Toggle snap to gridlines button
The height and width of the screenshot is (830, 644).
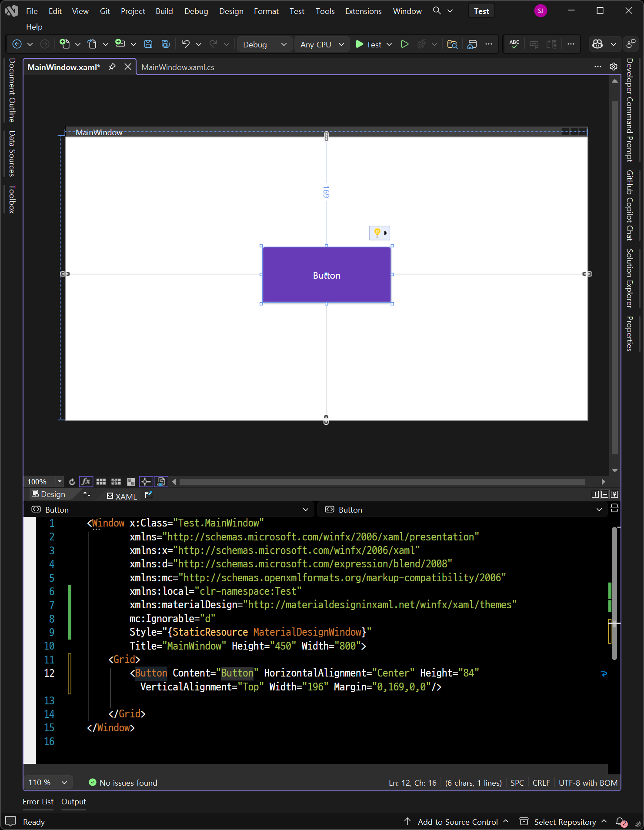click(x=116, y=482)
